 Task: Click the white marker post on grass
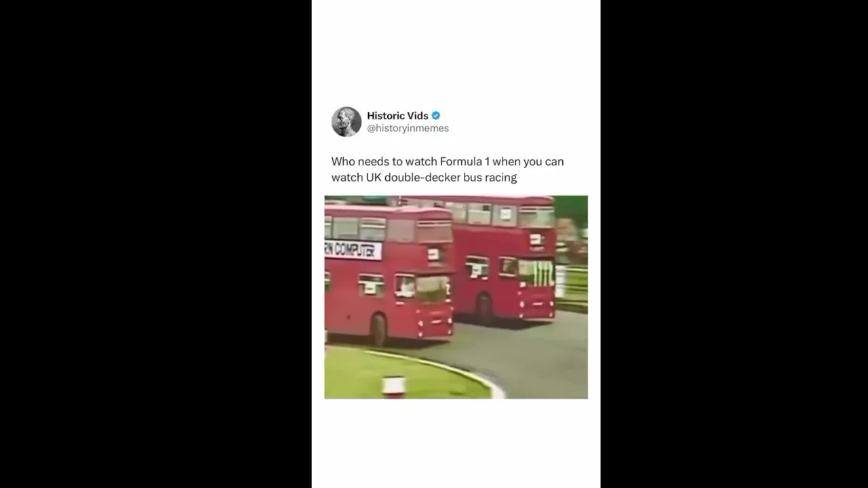pos(393,386)
